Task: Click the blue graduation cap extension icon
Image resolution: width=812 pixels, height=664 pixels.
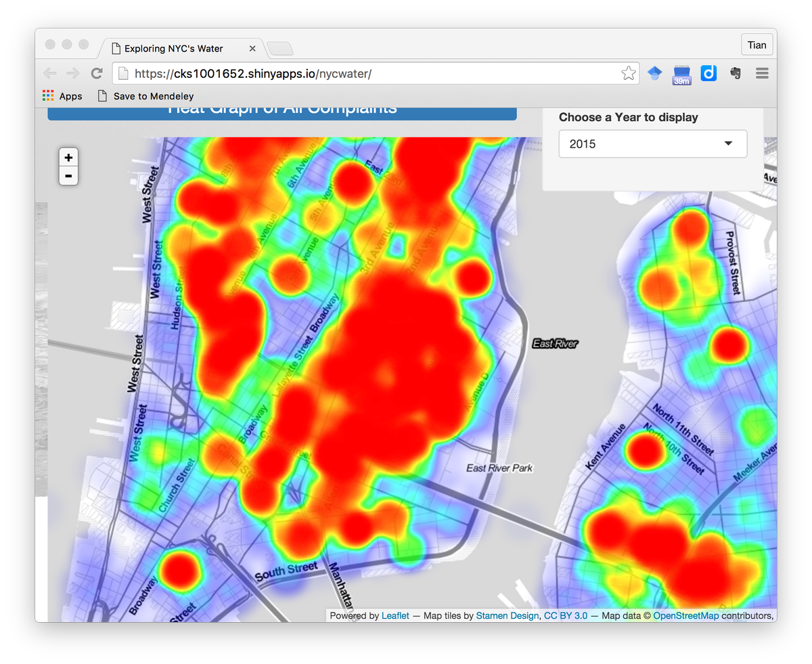Action: [x=654, y=73]
